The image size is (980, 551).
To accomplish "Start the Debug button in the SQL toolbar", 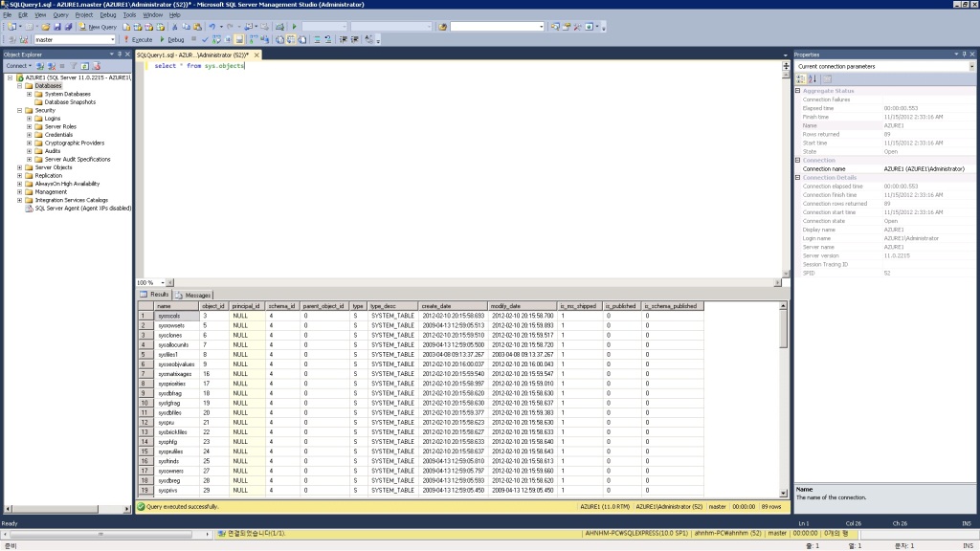I will pyautogui.click(x=172, y=39).
